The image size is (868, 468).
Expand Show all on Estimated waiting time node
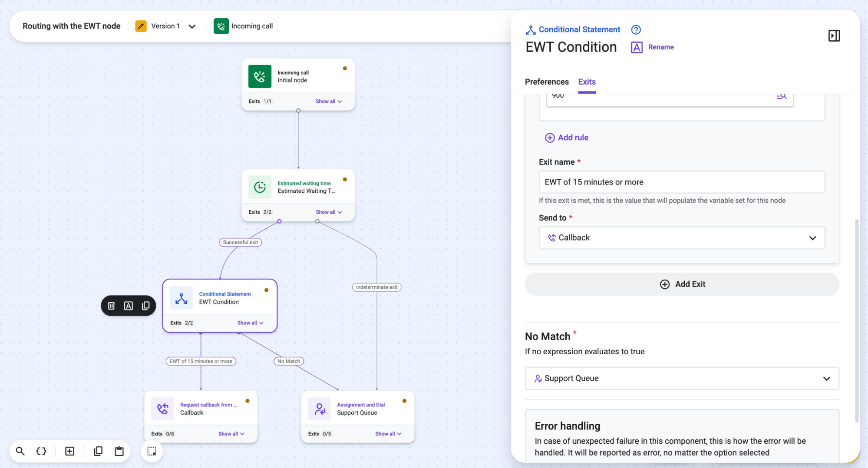(x=329, y=212)
